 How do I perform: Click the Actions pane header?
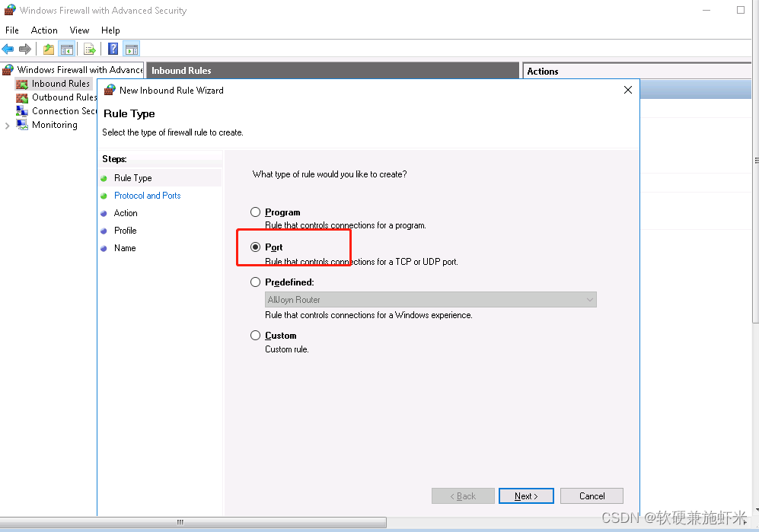coord(636,71)
